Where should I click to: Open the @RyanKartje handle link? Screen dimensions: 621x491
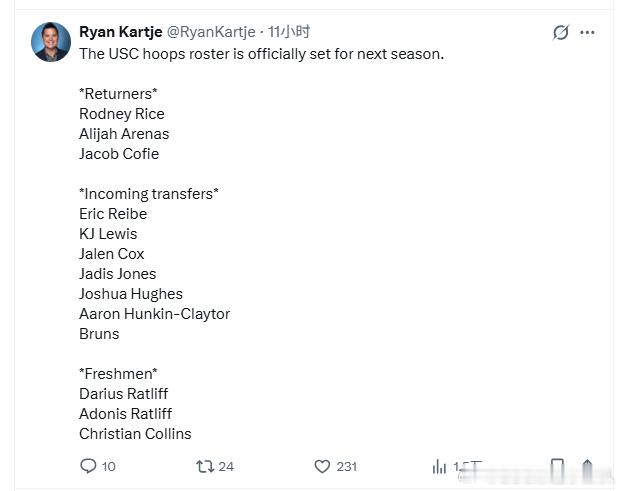click(211, 32)
